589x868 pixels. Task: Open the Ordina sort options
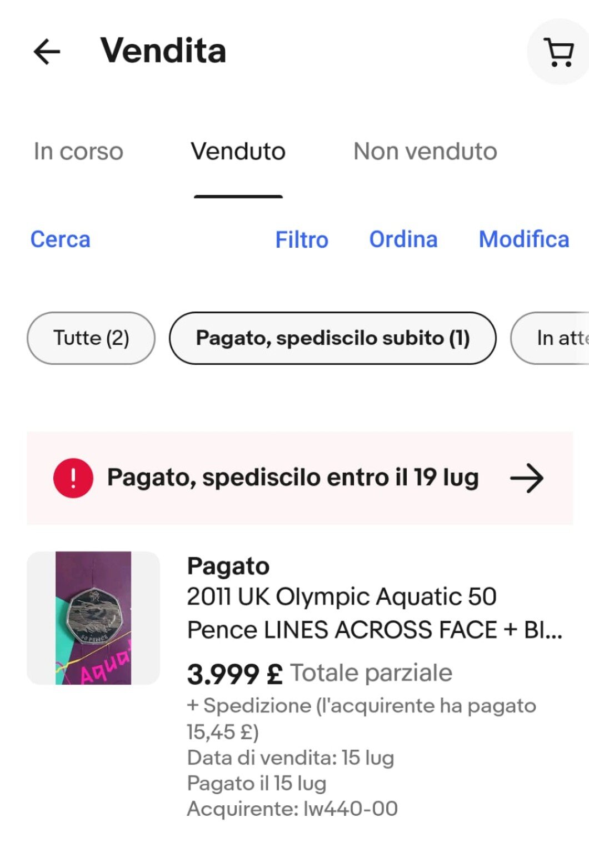tap(403, 239)
